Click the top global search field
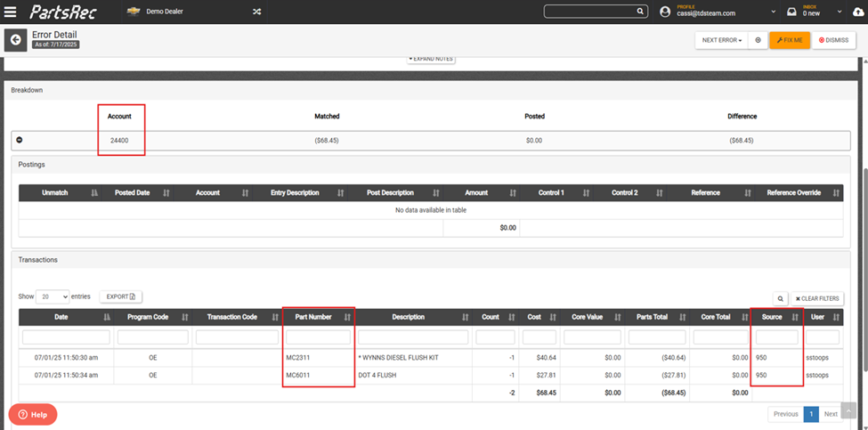The image size is (868, 430). (x=590, y=12)
